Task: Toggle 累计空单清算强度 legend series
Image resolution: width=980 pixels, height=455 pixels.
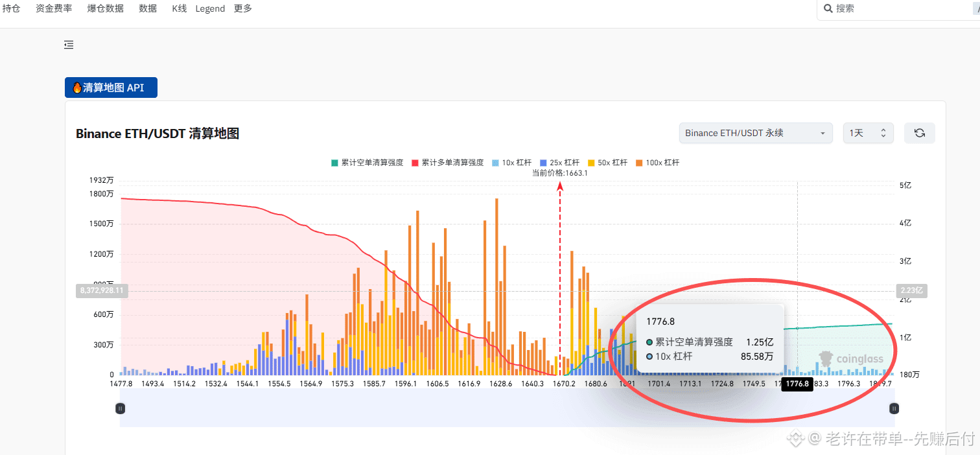Action: (x=367, y=163)
